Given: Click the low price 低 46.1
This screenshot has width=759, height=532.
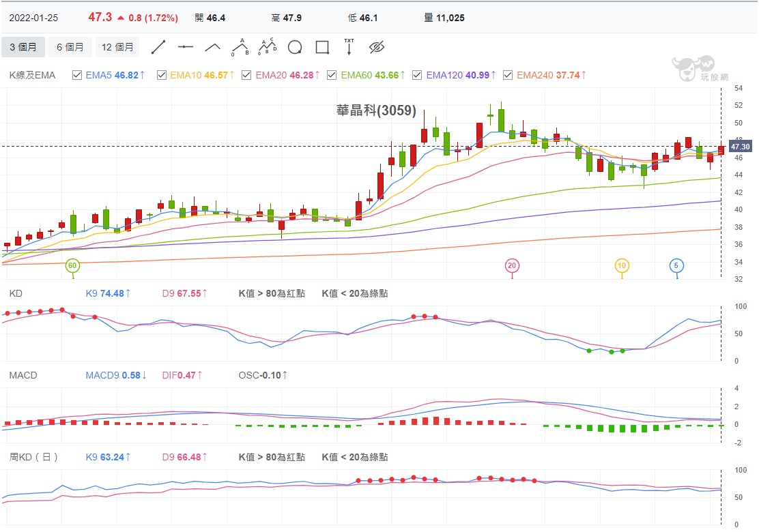Looking at the screenshot, I should point(362,18).
